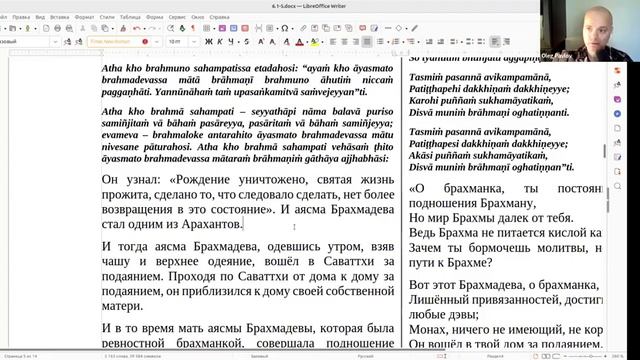Open the table grid dropdown arrow
The width and height of the screenshot is (640, 360).
tap(214, 28)
